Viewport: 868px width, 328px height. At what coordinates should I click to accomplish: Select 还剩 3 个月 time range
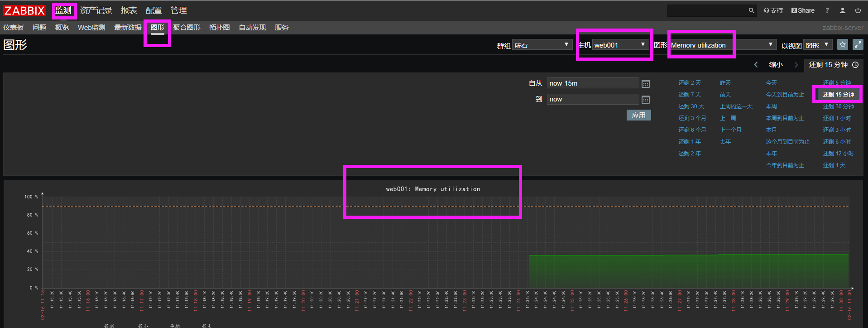(x=692, y=118)
